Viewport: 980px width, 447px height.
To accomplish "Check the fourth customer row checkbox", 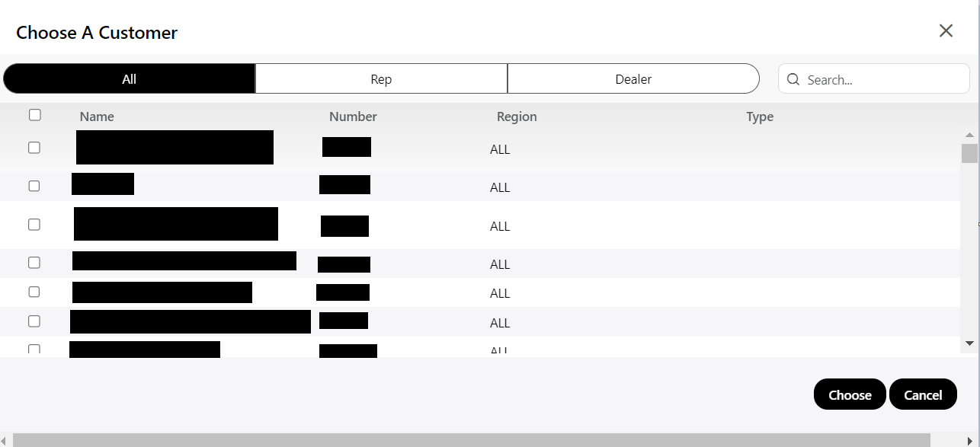I will [x=34, y=263].
